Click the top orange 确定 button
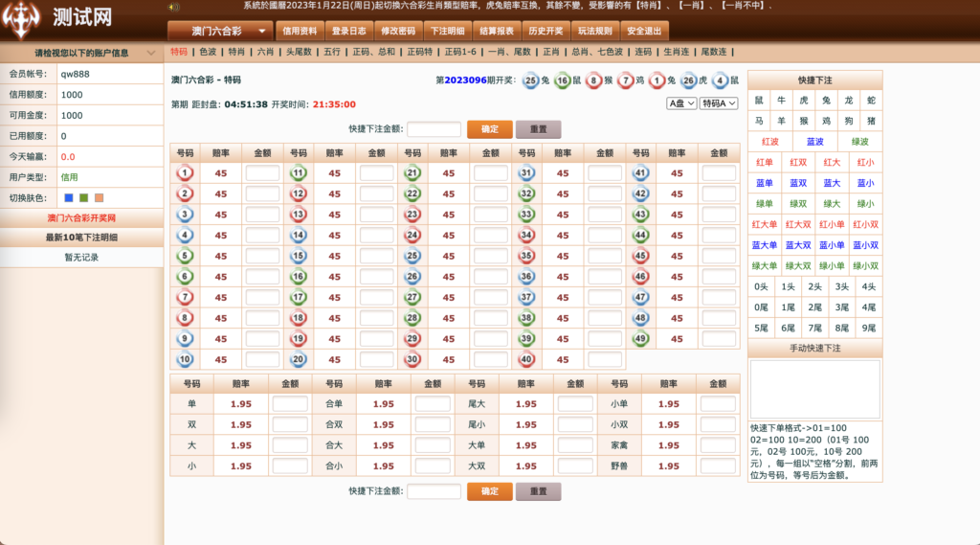 click(489, 128)
